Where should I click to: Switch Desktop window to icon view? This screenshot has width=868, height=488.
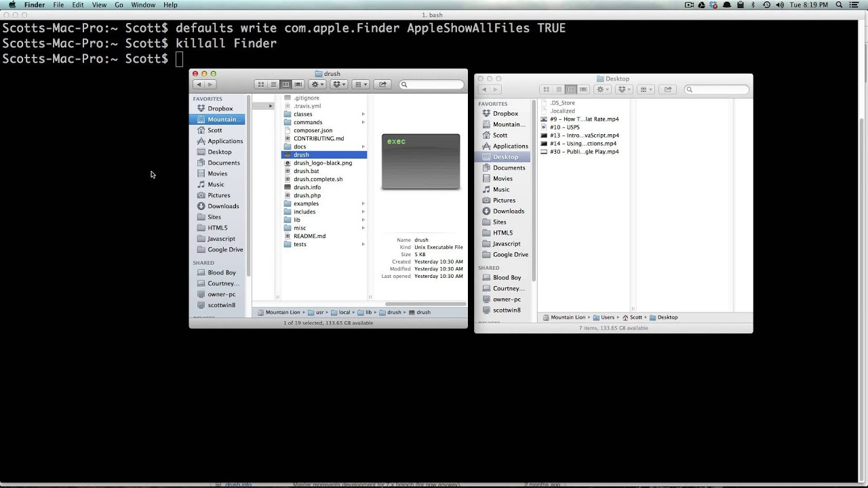click(547, 89)
